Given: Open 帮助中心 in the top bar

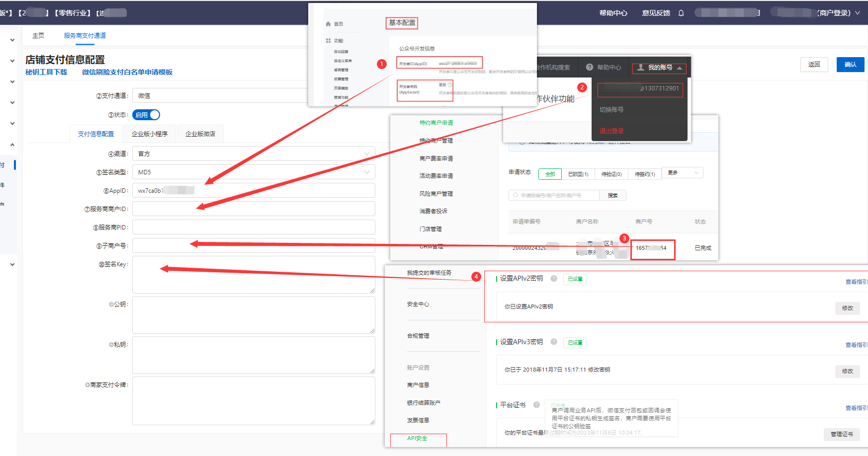Looking at the screenshot, I should pos(613,13).
